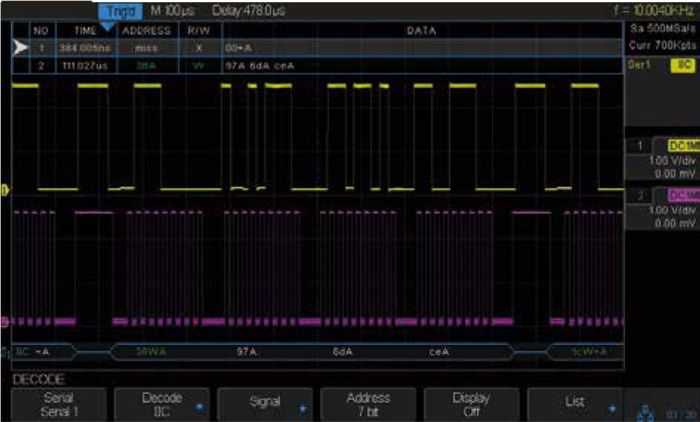Click the 97A 6dA ceA data cell
The width and height of the screenshot is (700, 422).
click(x=259, y=66)
